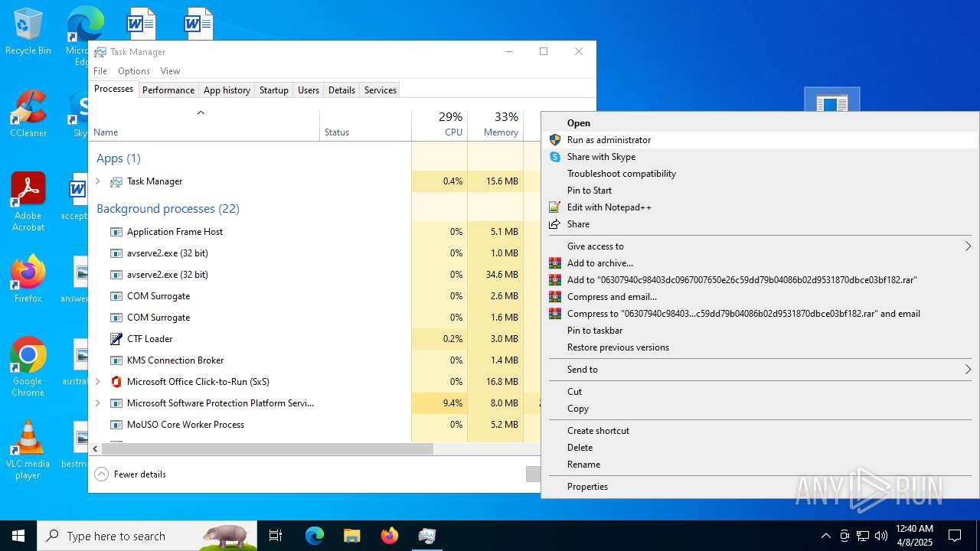This screenshot has height=551, width=980.
Task: Open the notification center icon
Action: [x=955, y=536]
